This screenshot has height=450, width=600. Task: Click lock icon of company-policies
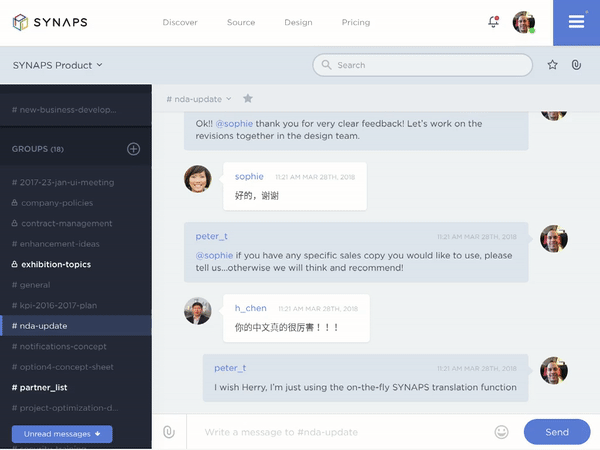click(15, 202)
